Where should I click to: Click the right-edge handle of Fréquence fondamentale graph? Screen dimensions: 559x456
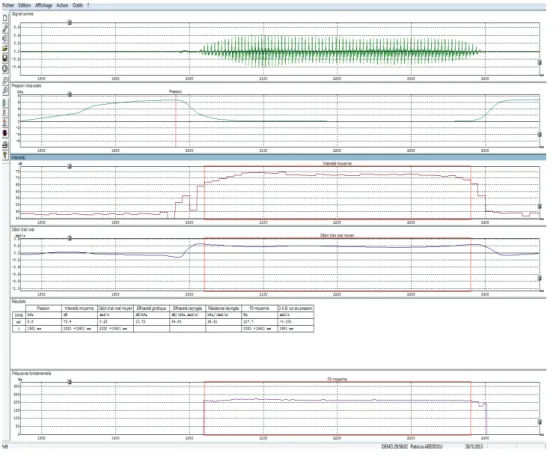(x=540, y=422)
